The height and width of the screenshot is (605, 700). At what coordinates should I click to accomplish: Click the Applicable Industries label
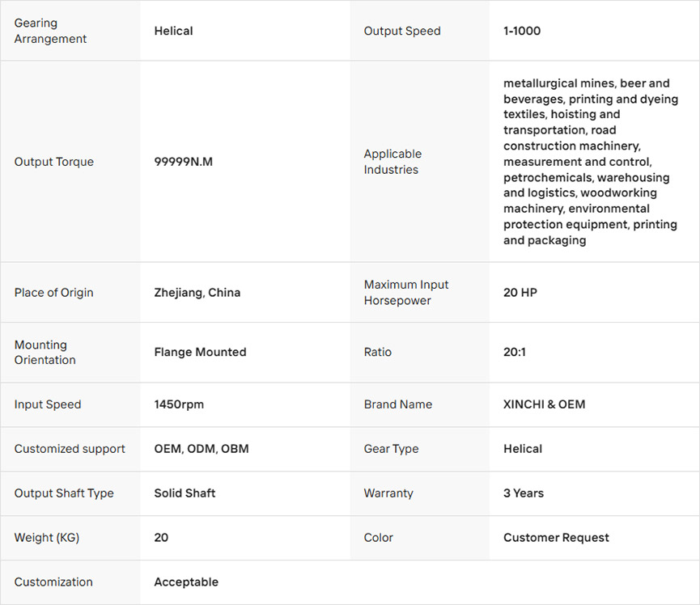(x=392, y=162)
